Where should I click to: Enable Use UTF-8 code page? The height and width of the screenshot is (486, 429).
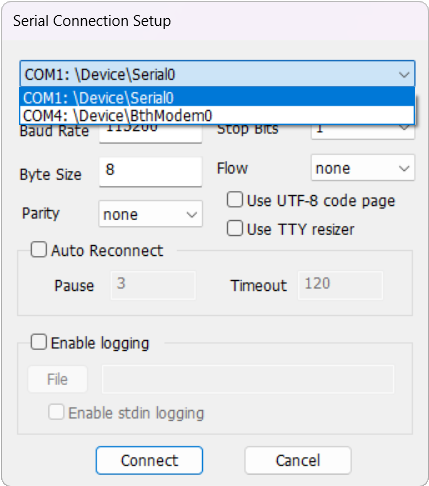coord(235,200)
